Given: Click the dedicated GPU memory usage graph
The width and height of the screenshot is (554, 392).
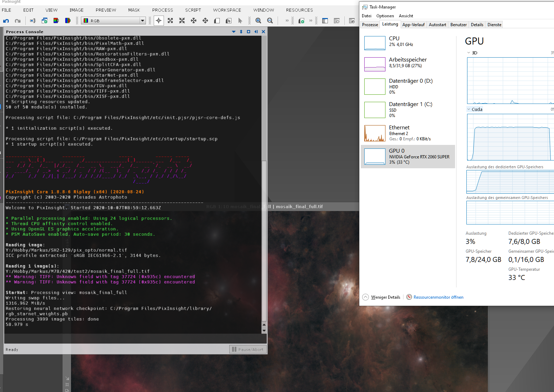Looking at the screenshot, I should pos(510,182).
